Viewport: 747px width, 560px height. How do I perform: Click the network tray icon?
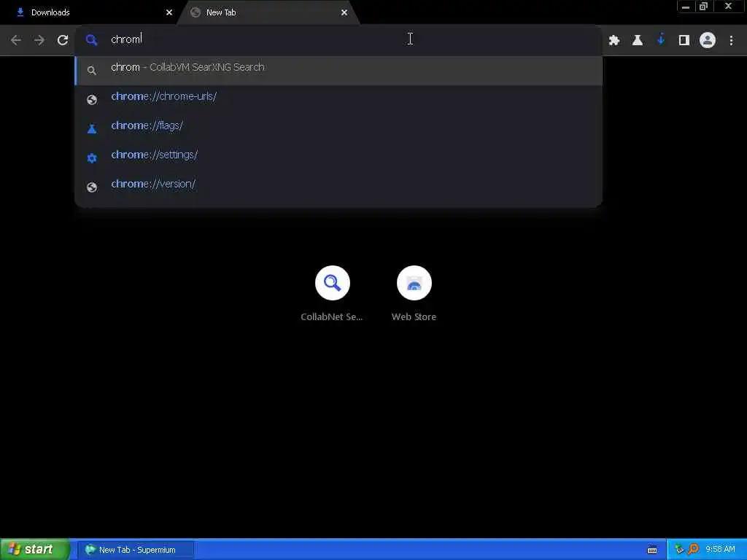tap(679, 550)
